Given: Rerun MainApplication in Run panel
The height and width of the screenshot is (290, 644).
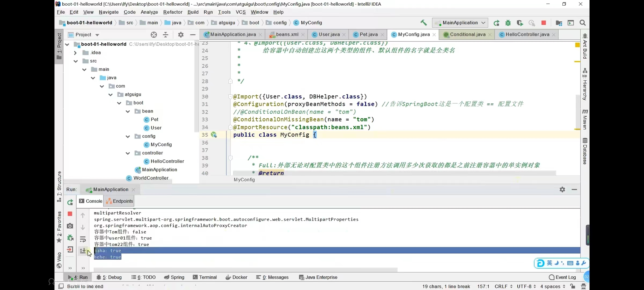Looking at the screenshot, I should [x=70, y=202].
